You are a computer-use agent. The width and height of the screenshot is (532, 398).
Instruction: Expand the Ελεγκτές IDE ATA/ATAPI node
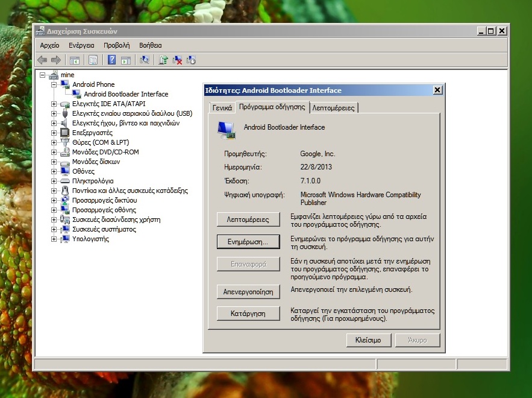[x=54, y=104]
